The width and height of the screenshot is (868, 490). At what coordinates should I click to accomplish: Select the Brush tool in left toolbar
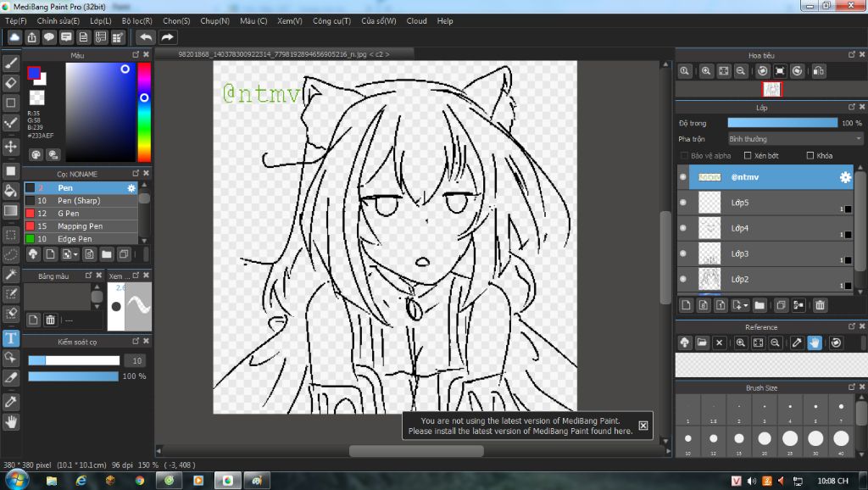(10, 63)
